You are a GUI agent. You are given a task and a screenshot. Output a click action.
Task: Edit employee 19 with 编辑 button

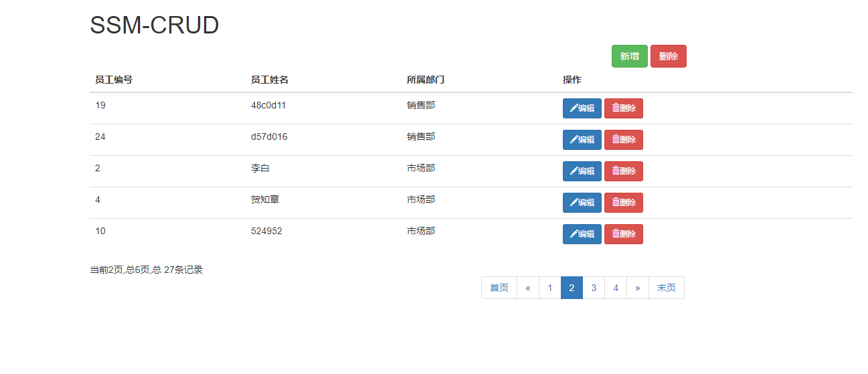point(582,108)
